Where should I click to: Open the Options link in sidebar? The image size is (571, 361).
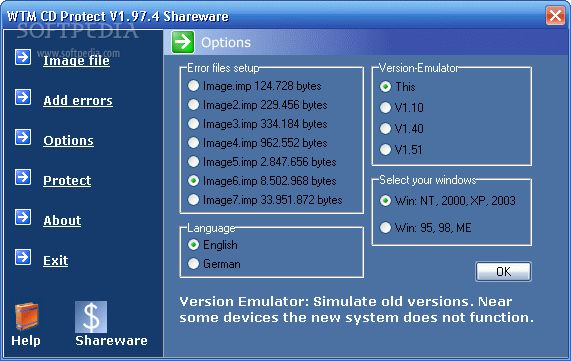pos(68,141)
